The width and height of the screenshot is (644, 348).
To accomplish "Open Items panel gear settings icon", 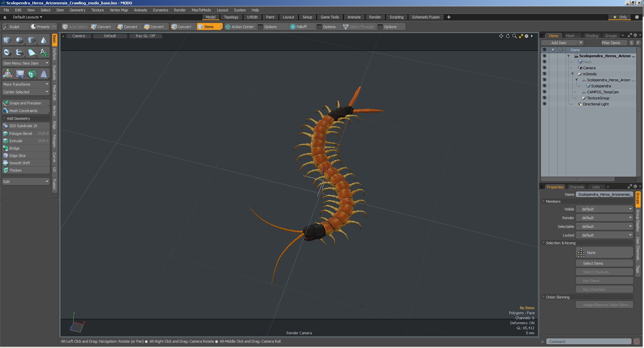I will (635, 35).
